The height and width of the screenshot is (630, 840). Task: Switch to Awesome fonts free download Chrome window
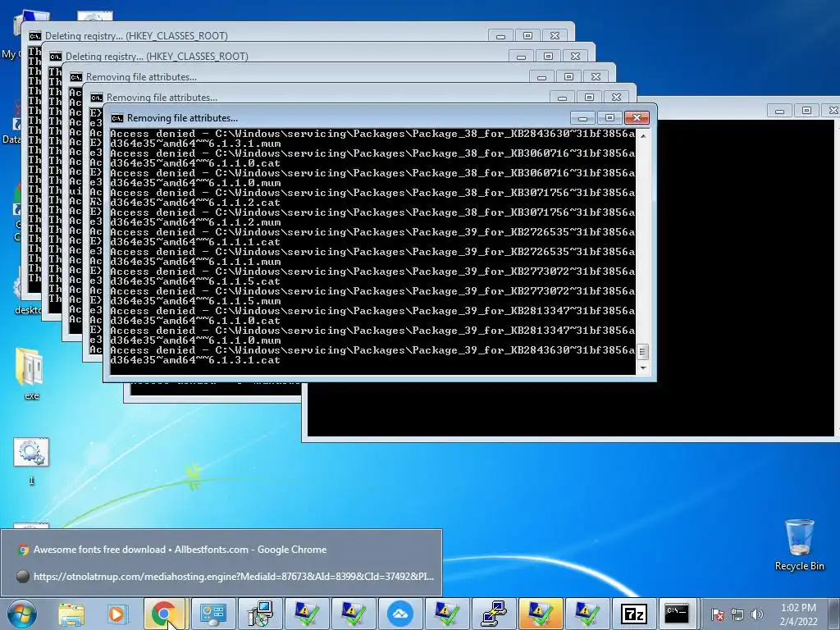pos(221,550)
